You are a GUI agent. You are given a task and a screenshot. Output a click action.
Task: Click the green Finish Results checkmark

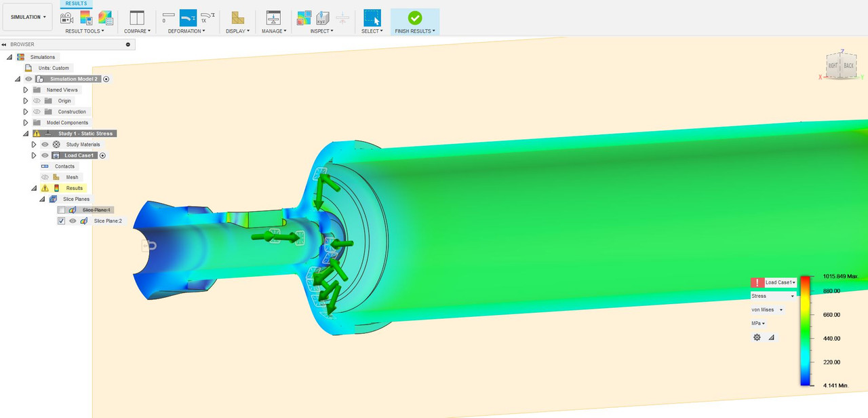[415, 18]
